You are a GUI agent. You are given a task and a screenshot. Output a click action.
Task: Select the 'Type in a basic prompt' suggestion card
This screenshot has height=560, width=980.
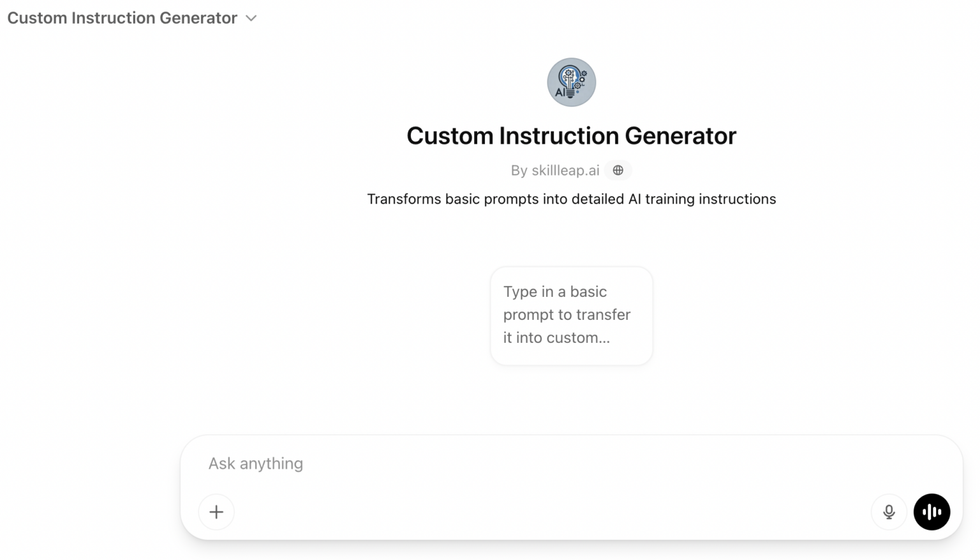click(571, 315)
